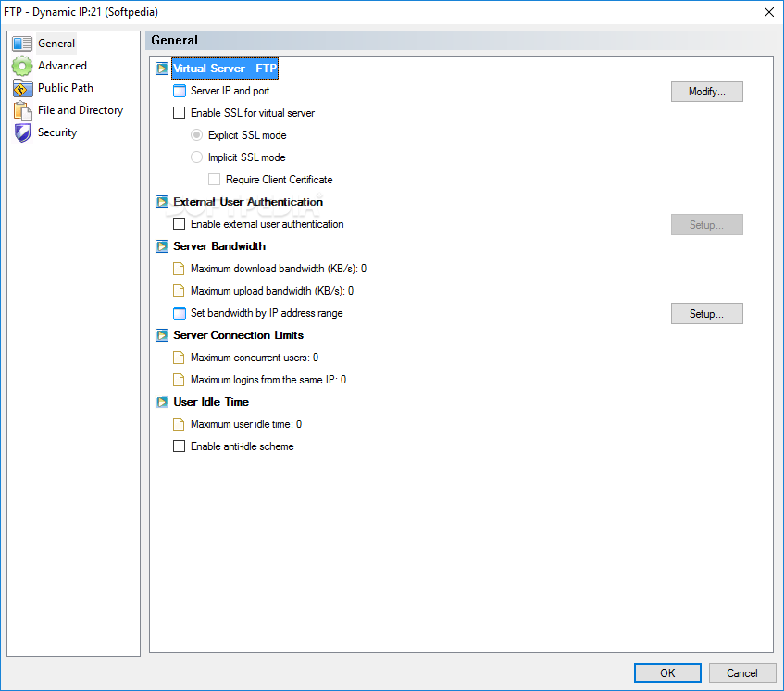Select External User Authentication heading
Screen dimensions: 784x691
tap(248, 202)
